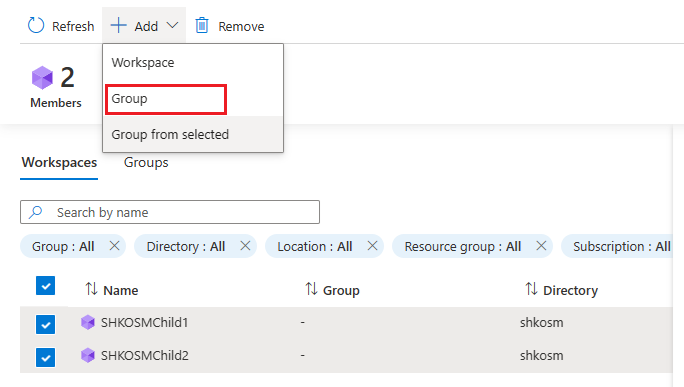Open the SHKOSMChild1 workspace name

click(x=144, y=322)
